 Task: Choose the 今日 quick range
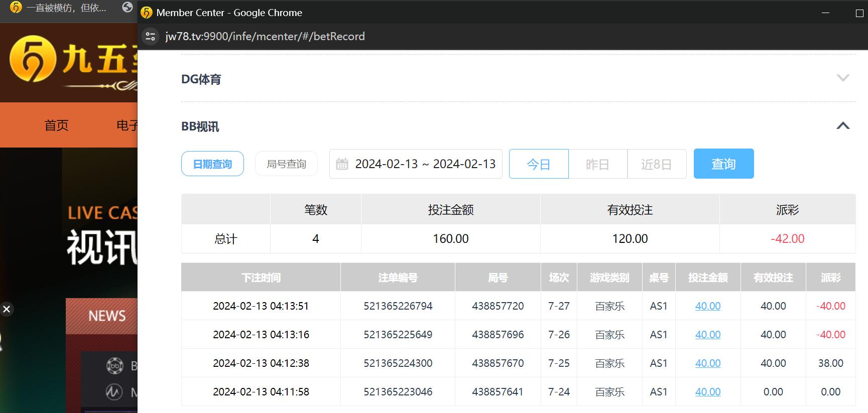click(x=539, y=164)
